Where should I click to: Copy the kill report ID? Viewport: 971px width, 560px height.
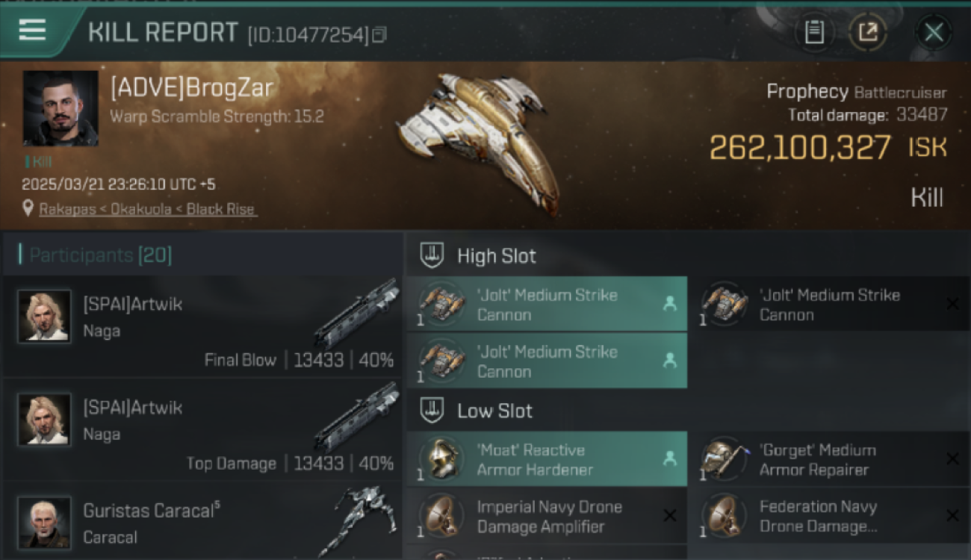pos(379,34)
